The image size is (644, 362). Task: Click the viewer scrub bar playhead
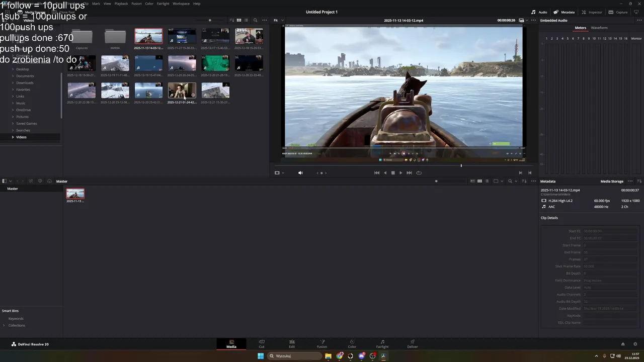tap(461, 165)
